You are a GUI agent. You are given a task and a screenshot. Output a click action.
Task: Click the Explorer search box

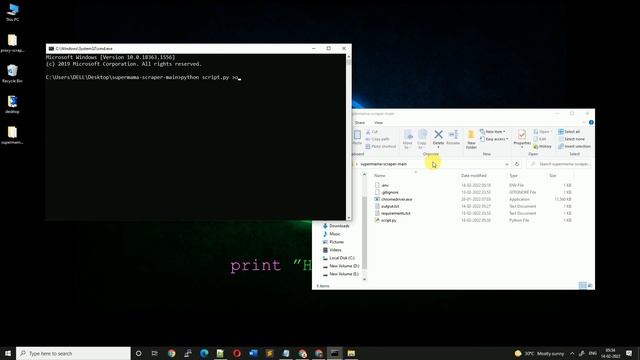click(x=560, y=164)
